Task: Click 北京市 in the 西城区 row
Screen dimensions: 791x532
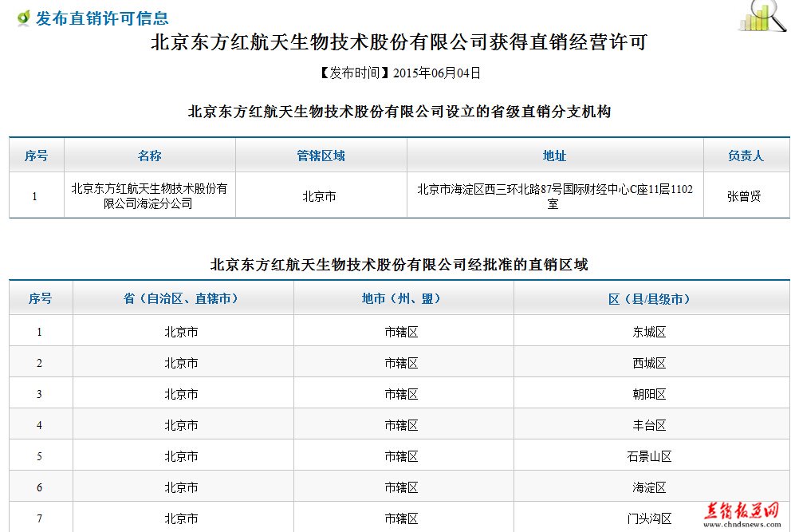Action: (x=181, y=364)
